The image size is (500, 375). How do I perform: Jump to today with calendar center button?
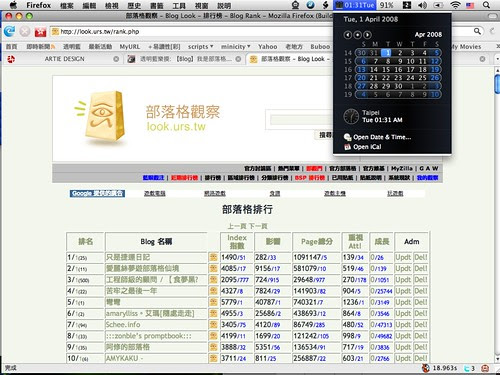pyautogui.click(x=357, y=35)
